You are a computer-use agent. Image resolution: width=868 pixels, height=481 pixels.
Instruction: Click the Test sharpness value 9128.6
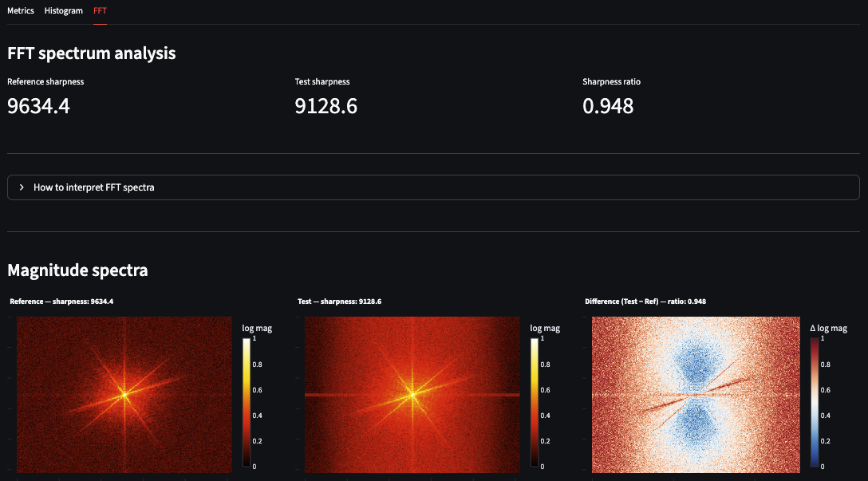click(325, 105)
